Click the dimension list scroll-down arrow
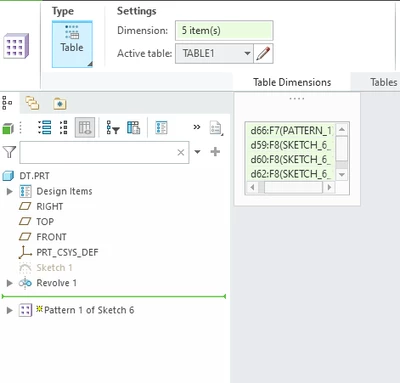The image size is (400, 383). click(342, 174)
